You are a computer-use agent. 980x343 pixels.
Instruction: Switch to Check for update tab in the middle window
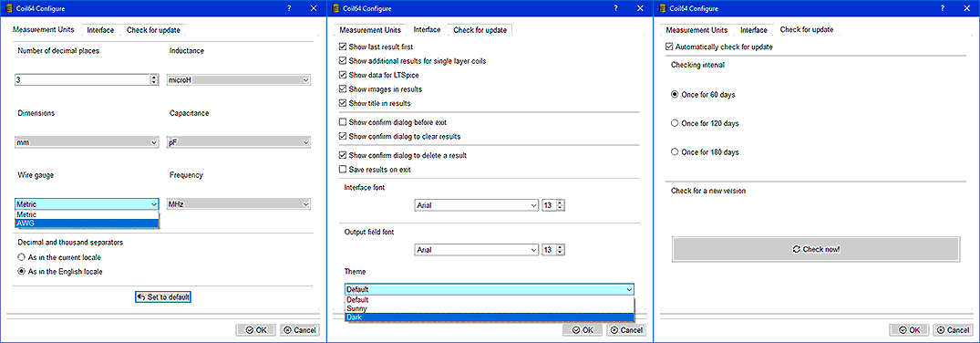point(480,30)
